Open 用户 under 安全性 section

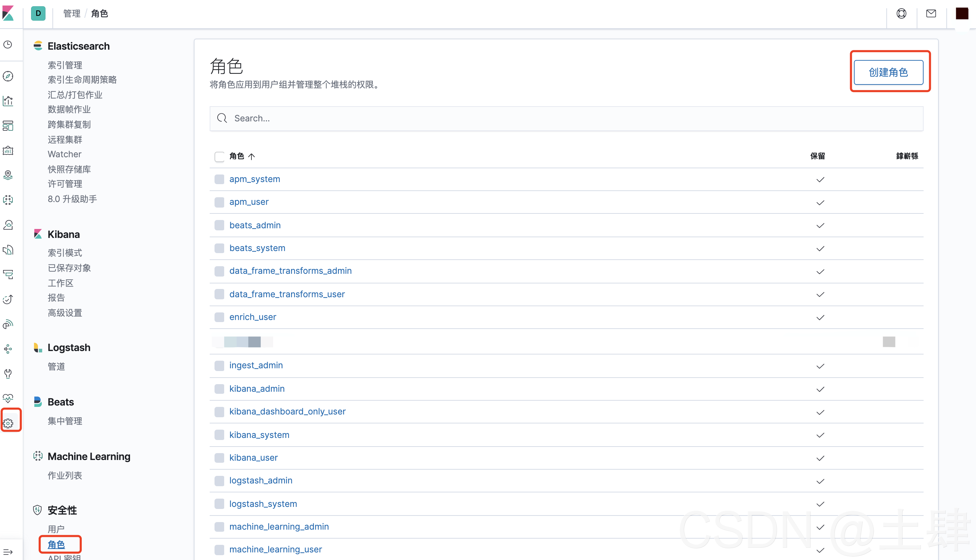(56, 529)
